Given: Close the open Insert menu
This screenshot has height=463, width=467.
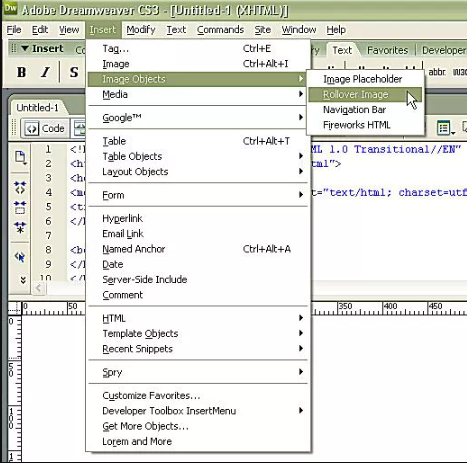Looking at the screenshot, I should point(102,30).
